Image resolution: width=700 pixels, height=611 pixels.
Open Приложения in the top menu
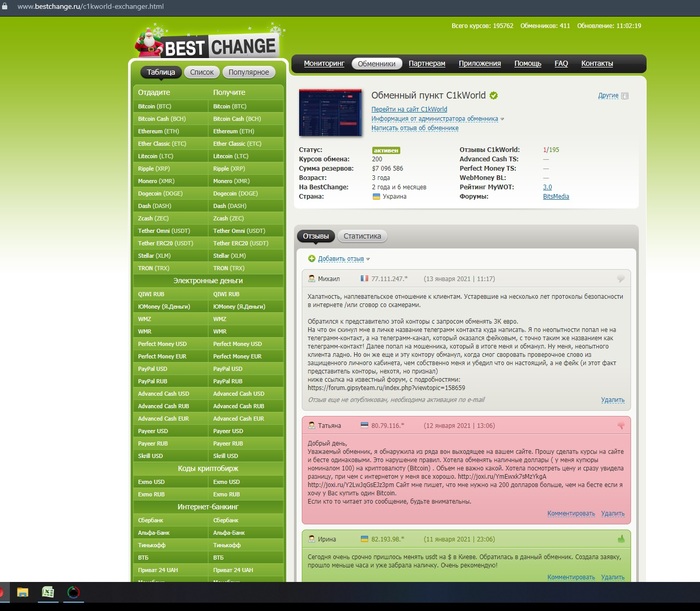click(479, 63)
